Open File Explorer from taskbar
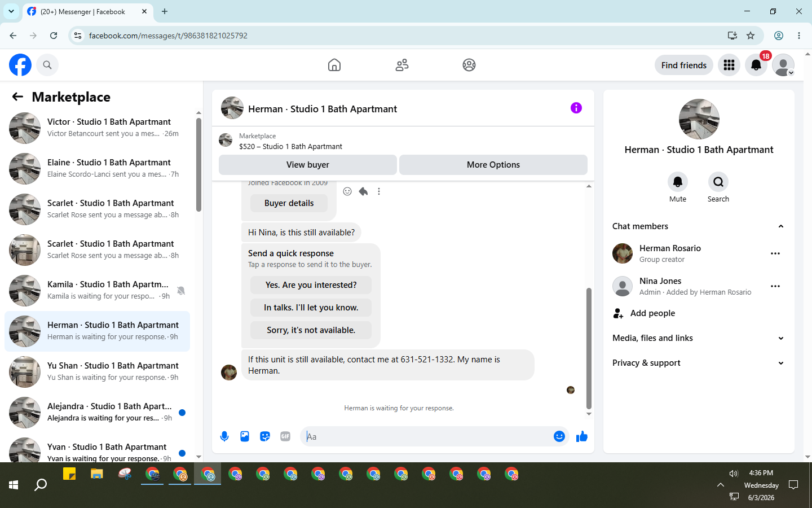This screenshot has height=508, width=812. [97, 474]
